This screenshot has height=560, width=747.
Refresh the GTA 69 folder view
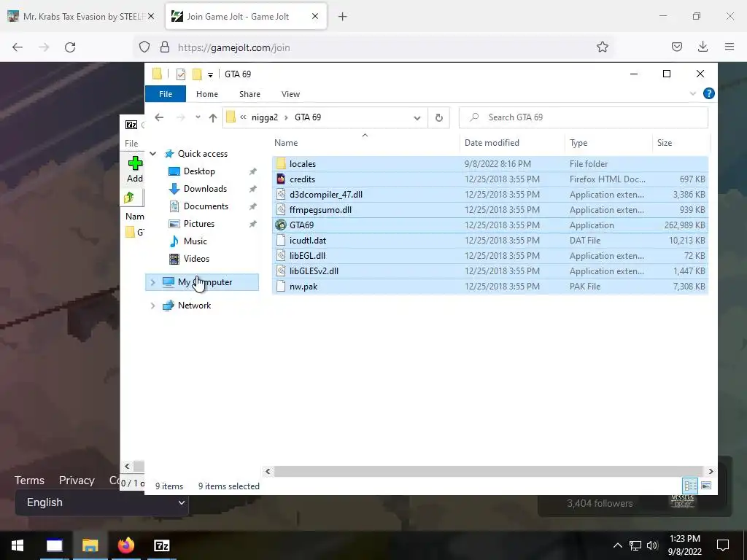point(438,117)
